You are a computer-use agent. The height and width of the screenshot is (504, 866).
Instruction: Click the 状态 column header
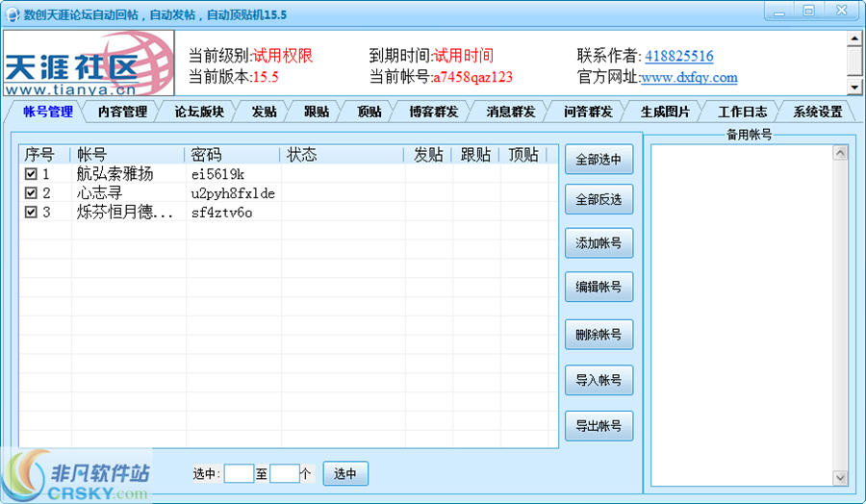point(343,155)
